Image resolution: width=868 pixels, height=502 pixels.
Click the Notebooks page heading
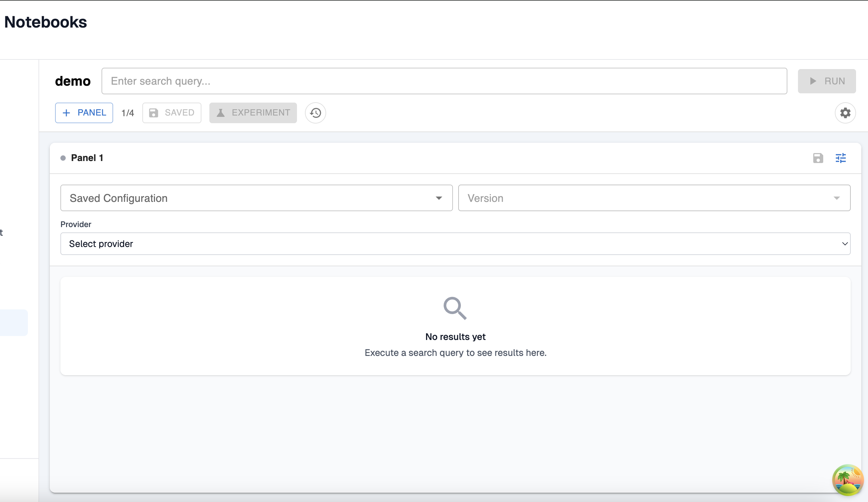45,22
